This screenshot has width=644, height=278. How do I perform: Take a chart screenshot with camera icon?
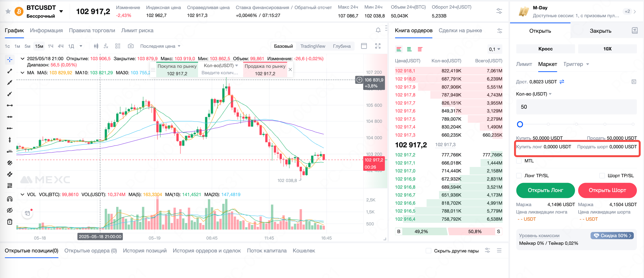(x=130, y=46)
